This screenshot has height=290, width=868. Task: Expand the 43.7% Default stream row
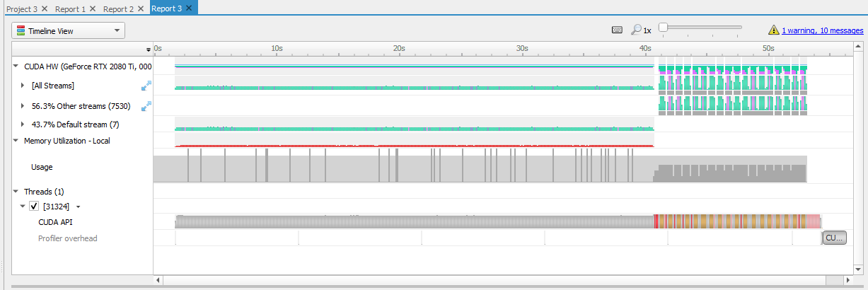[23, 124]
